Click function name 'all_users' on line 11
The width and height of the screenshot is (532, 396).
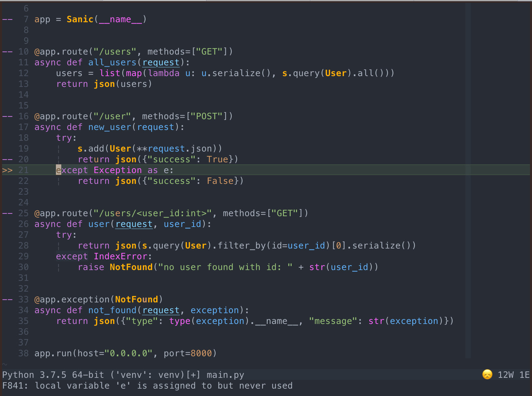(x=112, y=62)
